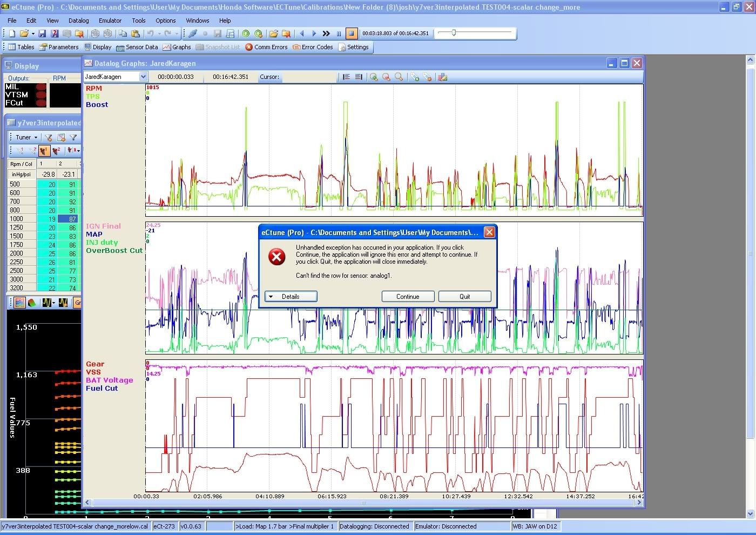Open the Tuner dropdown
756x535 pixels.
click(26, 137)
